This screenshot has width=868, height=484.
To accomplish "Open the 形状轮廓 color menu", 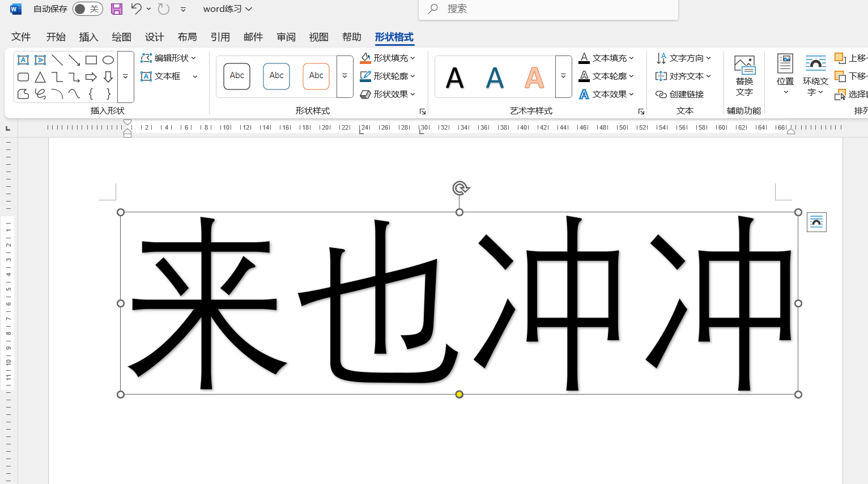I will click(388, 76).
